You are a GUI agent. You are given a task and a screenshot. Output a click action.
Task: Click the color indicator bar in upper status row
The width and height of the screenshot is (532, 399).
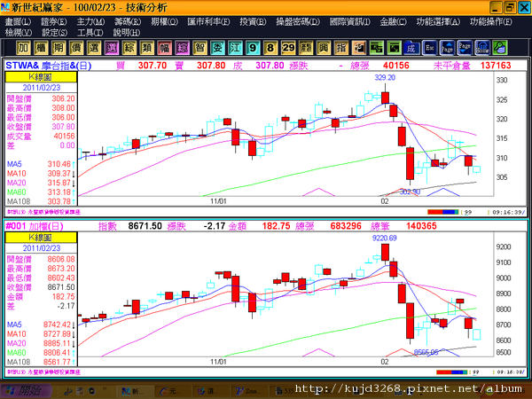click(442, 212)
